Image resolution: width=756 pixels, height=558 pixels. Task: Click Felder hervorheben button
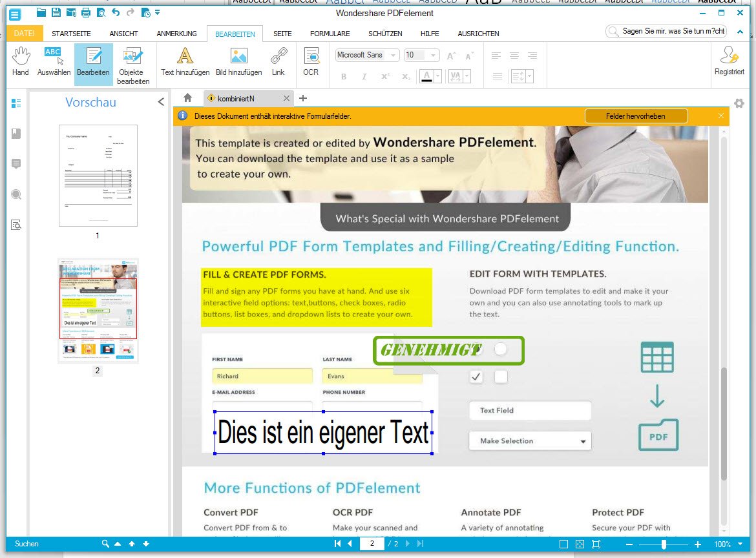pyautogui.click(x=636, y=116)
